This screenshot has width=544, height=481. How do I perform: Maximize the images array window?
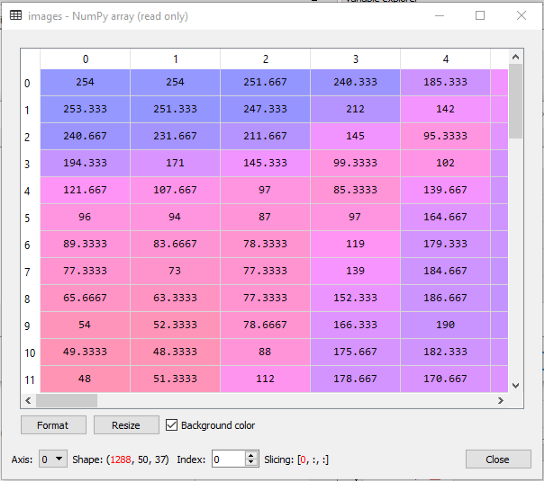[480, 16]
